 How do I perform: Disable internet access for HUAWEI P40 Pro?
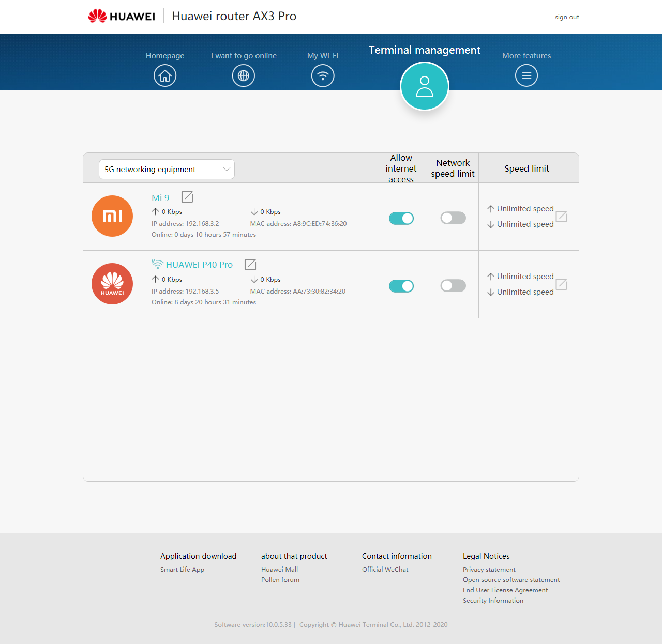[x=401, y=286]
